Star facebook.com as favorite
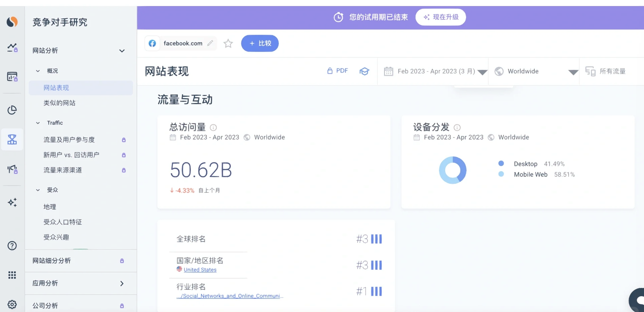This screenshot has height=312, width=644. pyautogui.click(x=228, y=43)
